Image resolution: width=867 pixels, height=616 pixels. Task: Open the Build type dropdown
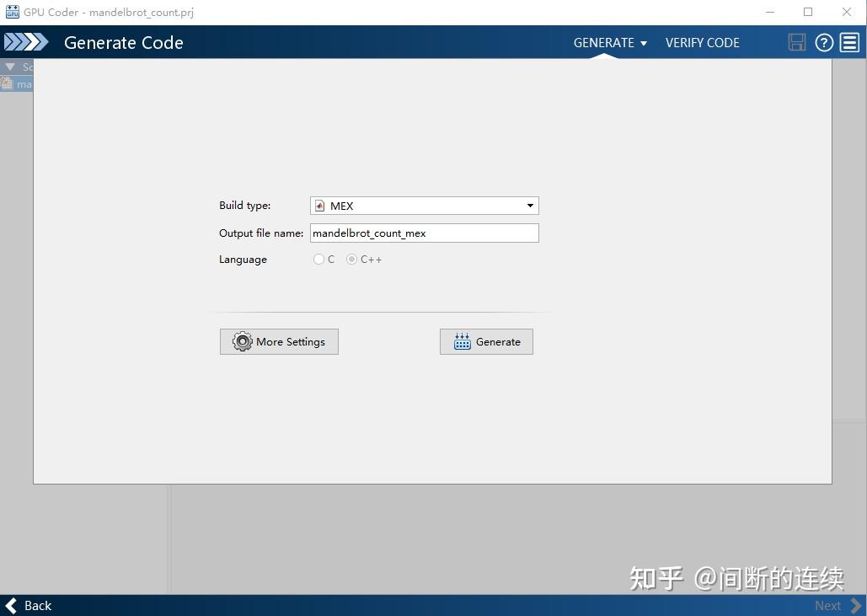pyautogui.click(x=530, y=205)
